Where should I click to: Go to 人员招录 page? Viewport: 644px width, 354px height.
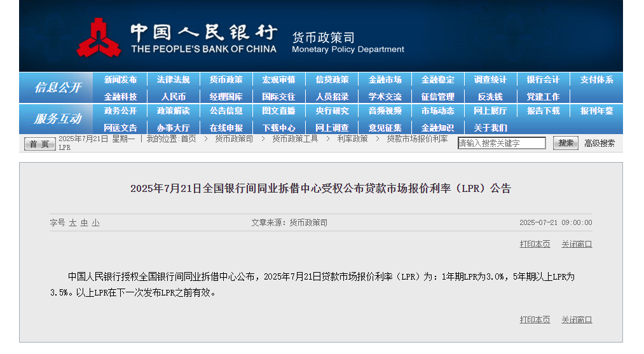point(332,97)
